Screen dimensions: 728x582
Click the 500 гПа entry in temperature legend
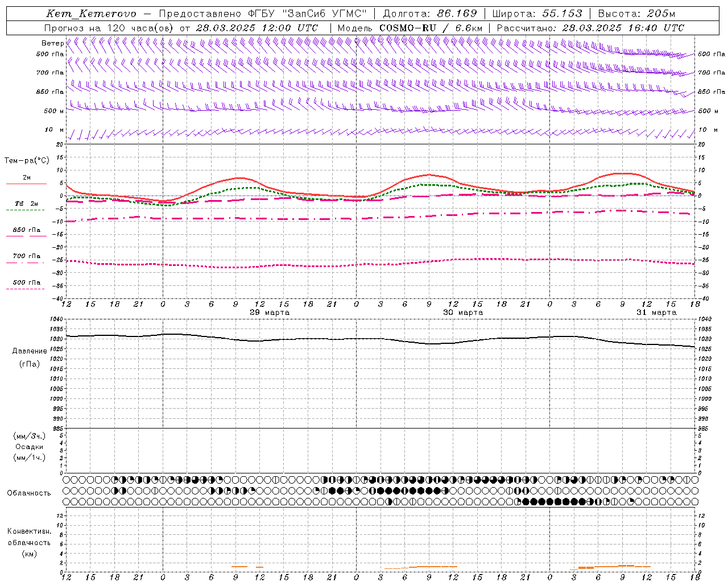26,282
